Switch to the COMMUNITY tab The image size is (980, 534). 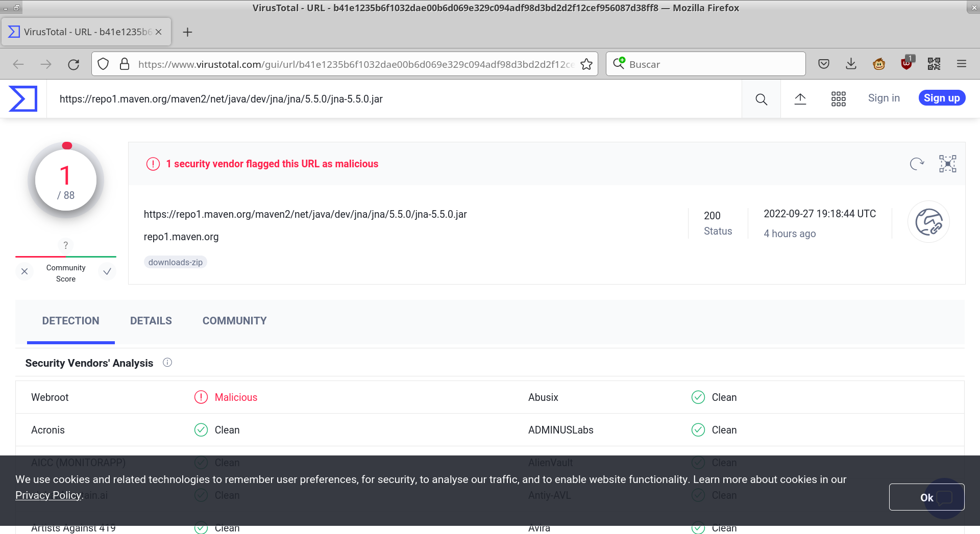[x=234, y=320]
